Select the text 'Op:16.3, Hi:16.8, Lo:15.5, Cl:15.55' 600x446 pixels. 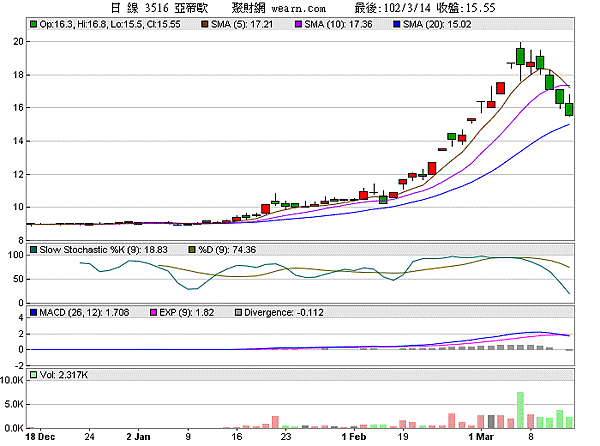click(x=110, y=24)
